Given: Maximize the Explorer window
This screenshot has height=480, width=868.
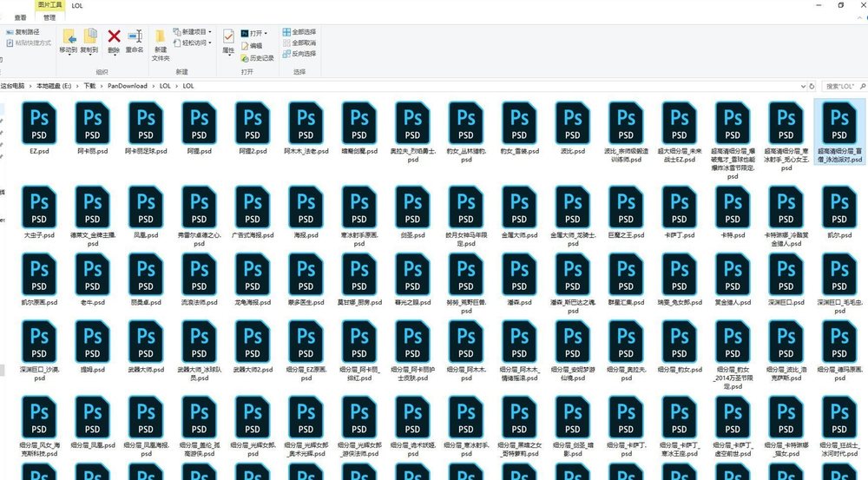Looking at the screenshot, I should point(841,5).
